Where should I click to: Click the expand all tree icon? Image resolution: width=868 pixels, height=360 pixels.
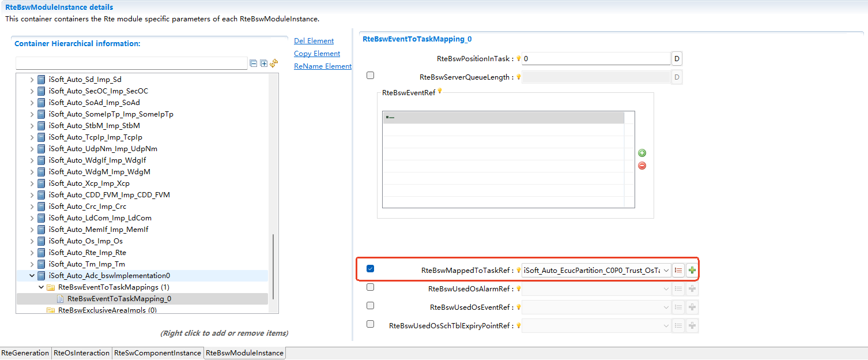(x=263, y=63)
